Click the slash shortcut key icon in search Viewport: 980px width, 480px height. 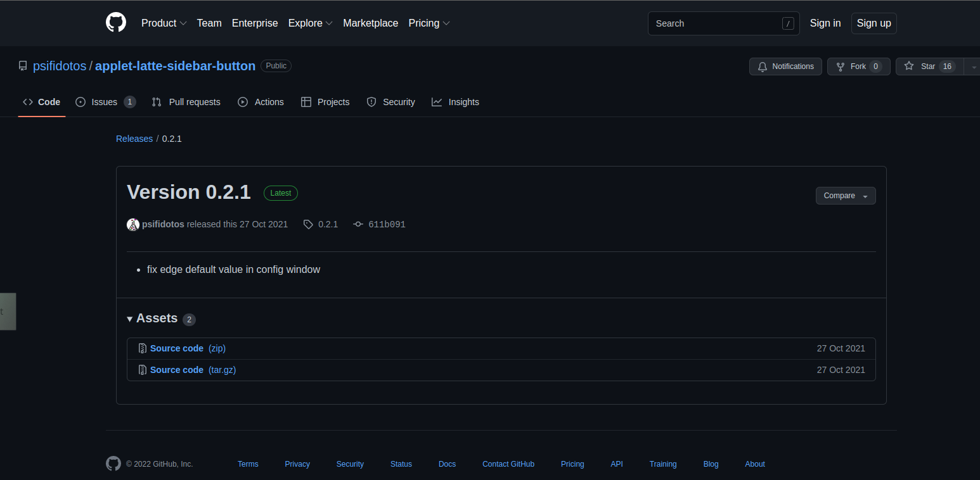(x=788, y=23)
